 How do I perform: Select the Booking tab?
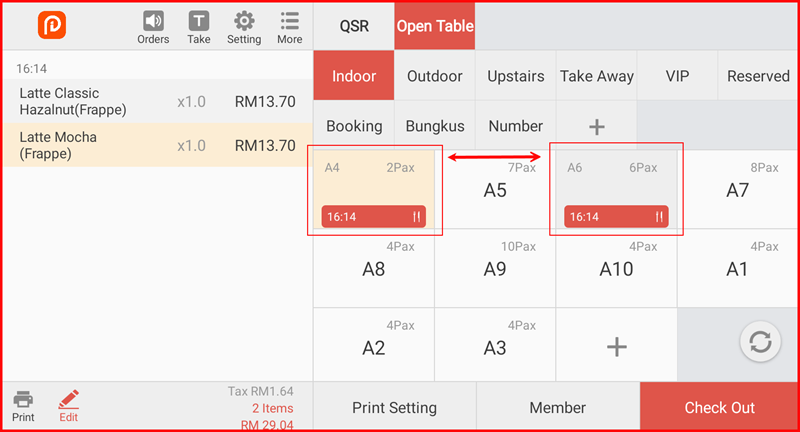pyautogui.click(x=354, y=126)
